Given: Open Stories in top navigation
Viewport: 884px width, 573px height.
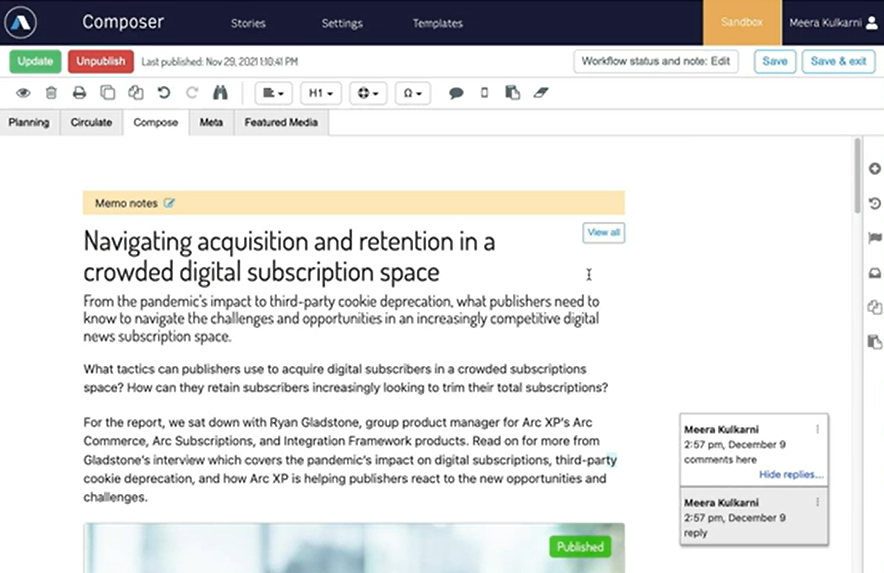Looking at the screenshot, I should click(248, 23).
